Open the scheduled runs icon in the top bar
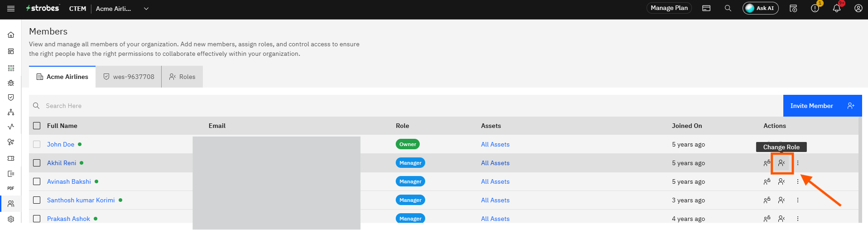Viewport: 868px width, 230px height. pos(793,8)
